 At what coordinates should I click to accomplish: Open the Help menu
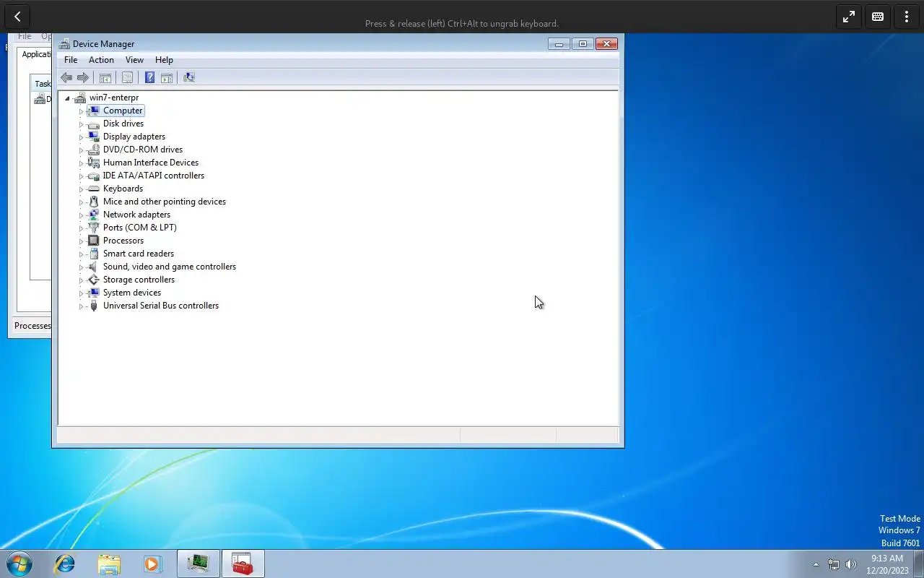(x=164, y=60)
